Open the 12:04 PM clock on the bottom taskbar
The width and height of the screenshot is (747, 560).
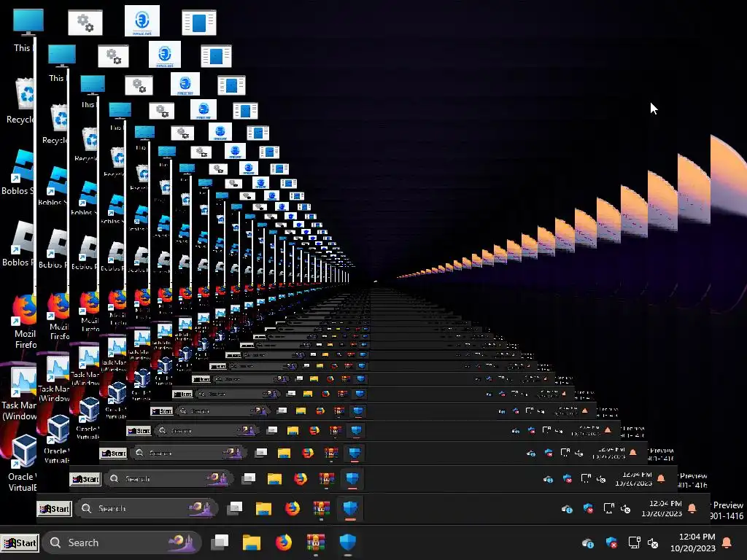tap(693, 542)
